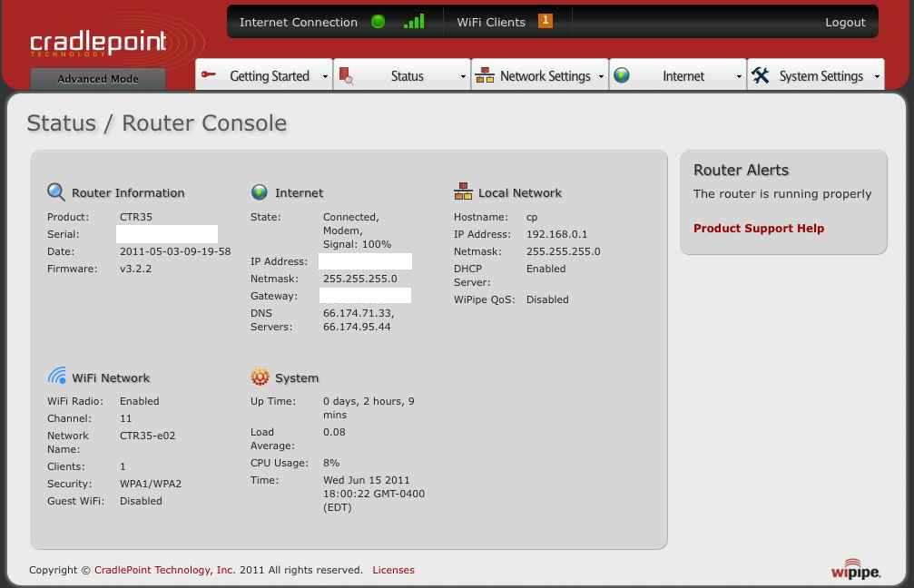The width and height of the screenshot is (914, 588).
Task: Click the Status / Router Console page title
Action: coord(157,123)
